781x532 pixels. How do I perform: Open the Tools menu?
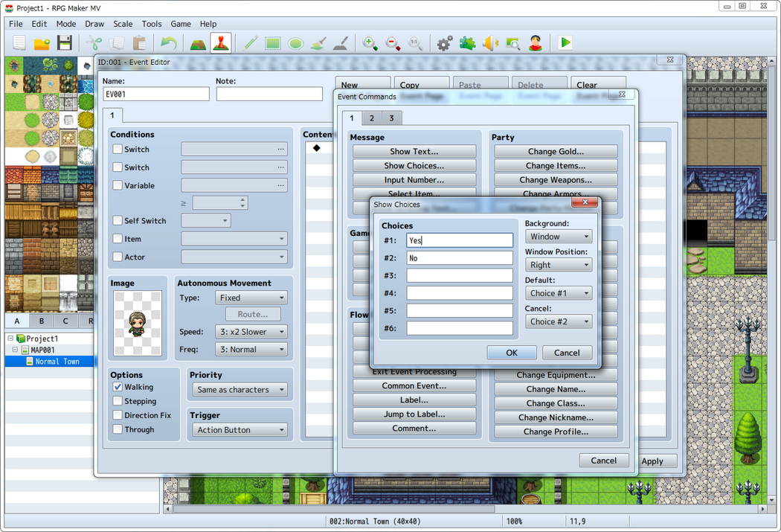(152, 24)
